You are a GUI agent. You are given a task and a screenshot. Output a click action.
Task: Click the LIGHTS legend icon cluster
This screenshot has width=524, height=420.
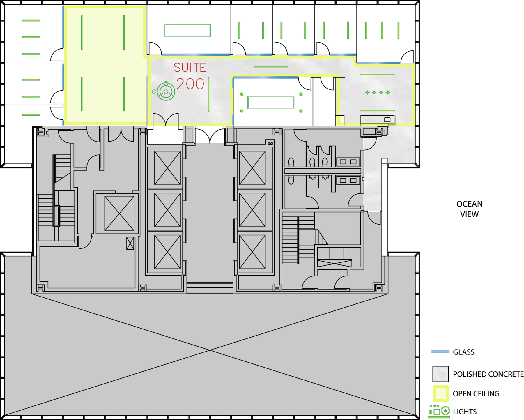439,411
